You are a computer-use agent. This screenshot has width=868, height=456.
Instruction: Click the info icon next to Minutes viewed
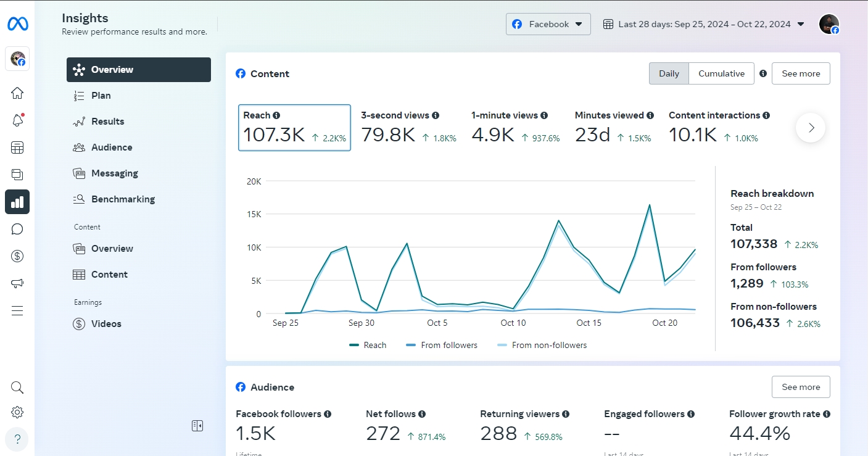(x=650, y=115)
